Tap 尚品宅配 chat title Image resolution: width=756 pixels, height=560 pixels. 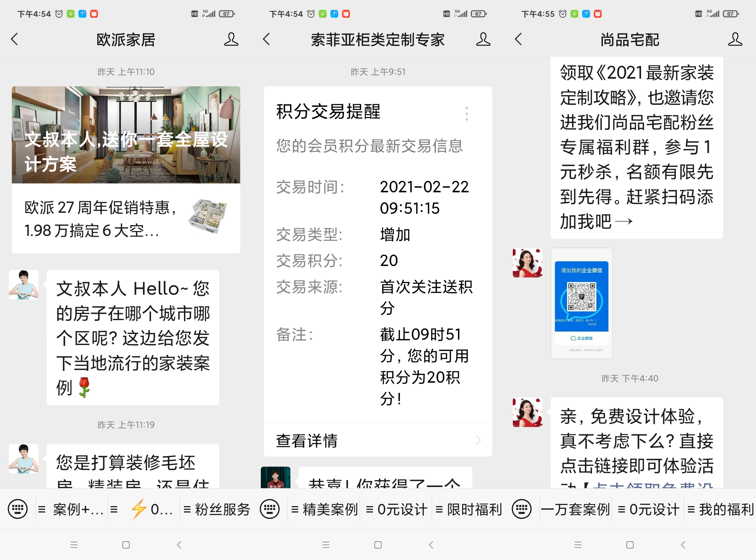point(630,40)
